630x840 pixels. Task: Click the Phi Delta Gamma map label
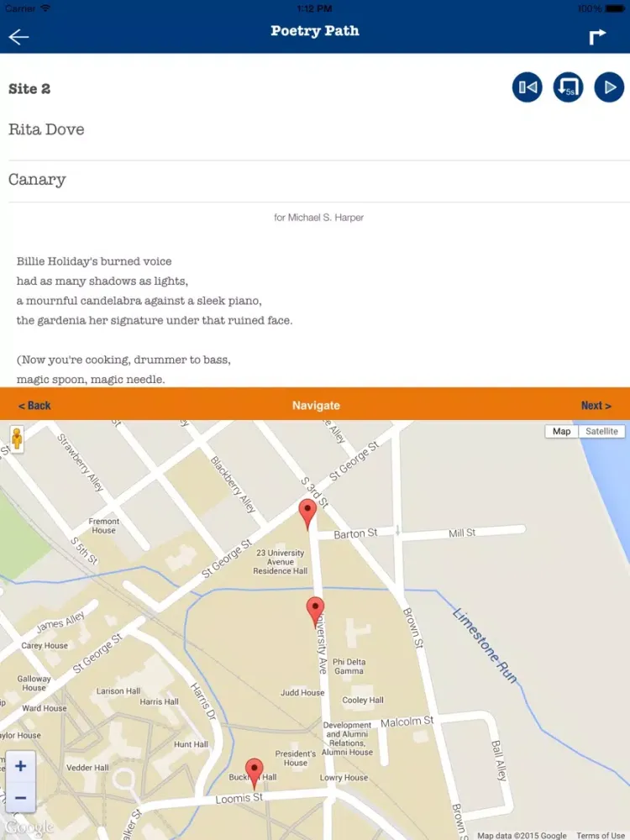click(x=349, y=666)
